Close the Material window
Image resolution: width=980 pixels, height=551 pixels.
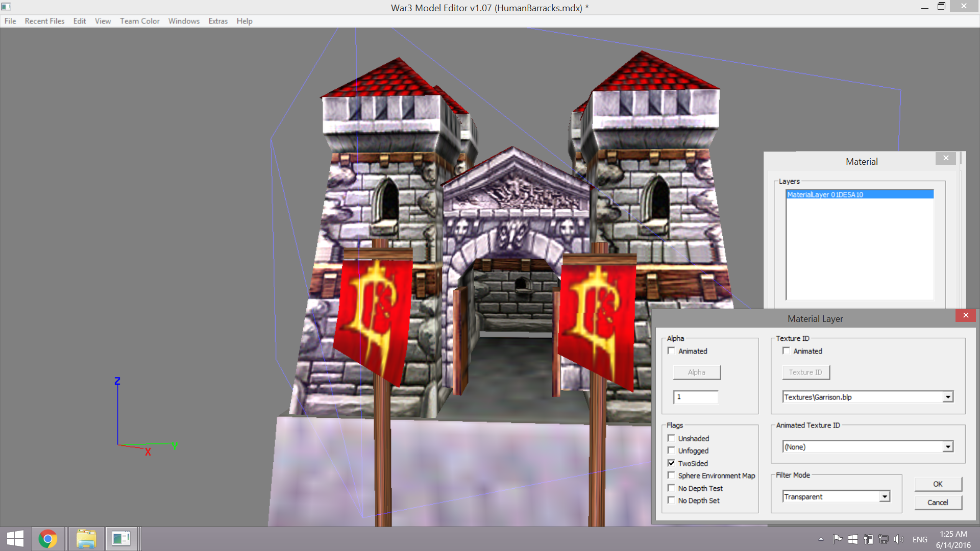tap(946, 158)
